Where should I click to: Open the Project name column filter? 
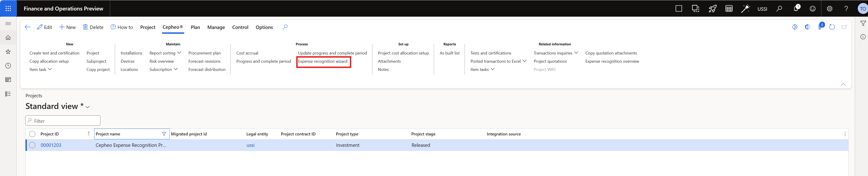164,134
